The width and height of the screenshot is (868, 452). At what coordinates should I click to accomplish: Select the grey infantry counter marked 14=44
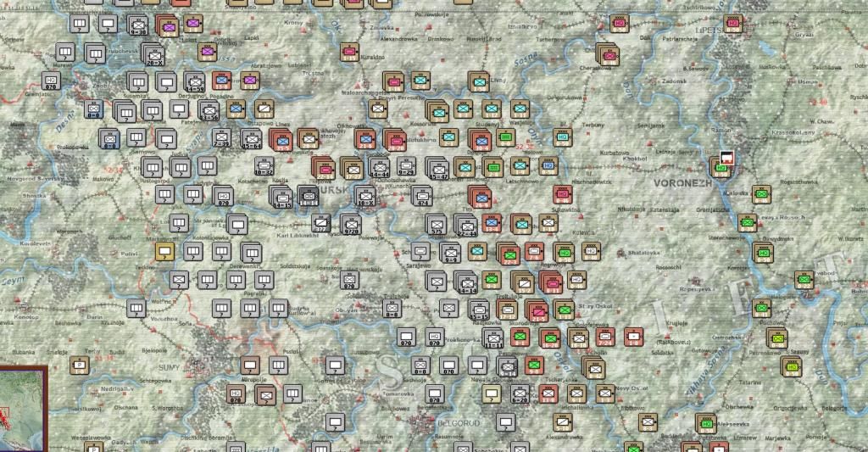click(380, 167)
